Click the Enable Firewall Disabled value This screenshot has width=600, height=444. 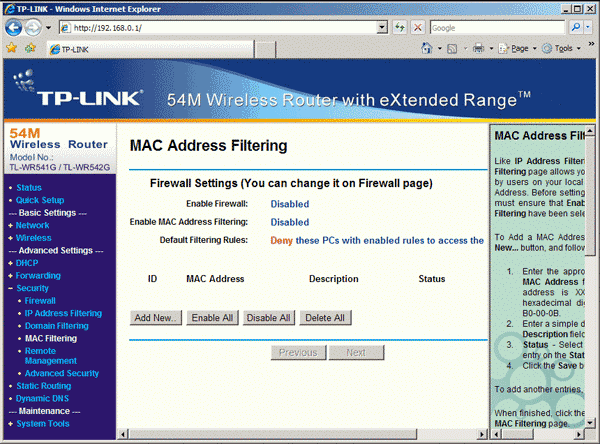[290, 204]
